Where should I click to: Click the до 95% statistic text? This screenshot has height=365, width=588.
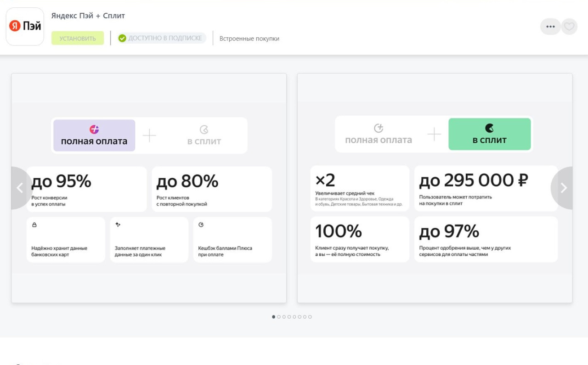61,182
